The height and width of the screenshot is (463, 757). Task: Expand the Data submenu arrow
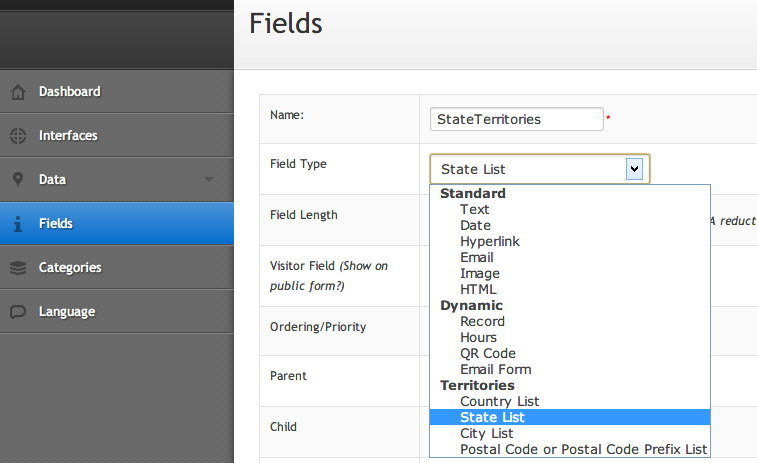(x=209, y=179)
